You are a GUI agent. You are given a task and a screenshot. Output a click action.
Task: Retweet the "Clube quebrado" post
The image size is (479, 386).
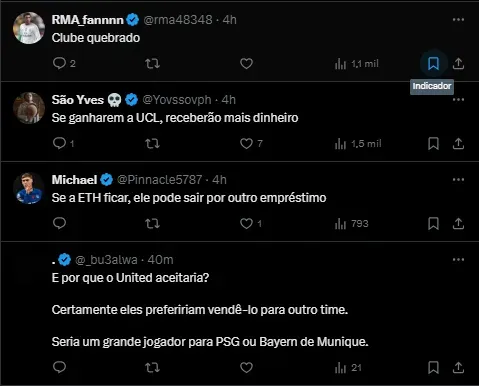point(152,63)
